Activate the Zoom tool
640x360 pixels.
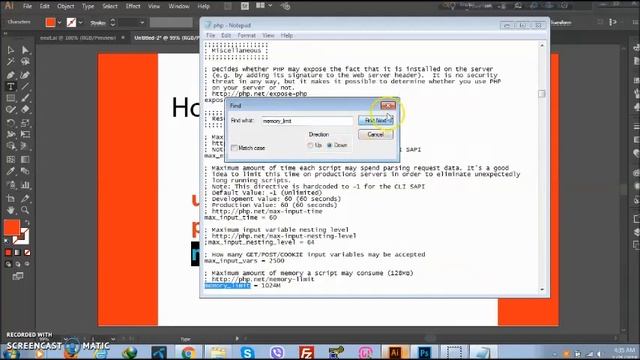coord(25,210)
